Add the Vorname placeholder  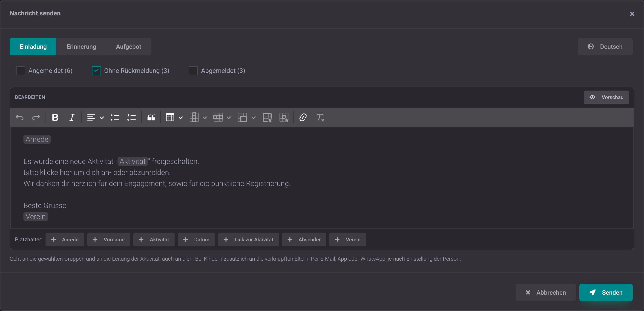[x=109, y=240]
